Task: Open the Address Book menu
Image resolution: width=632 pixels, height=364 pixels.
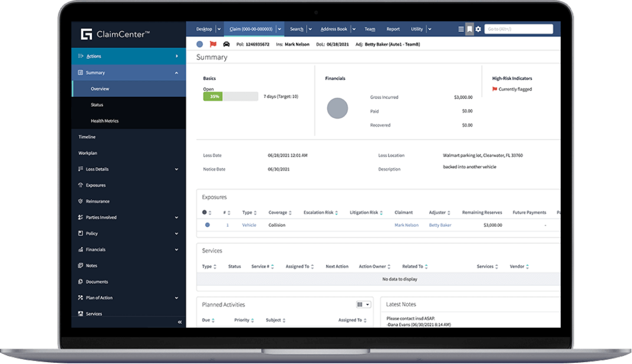Action: [334, 28]
